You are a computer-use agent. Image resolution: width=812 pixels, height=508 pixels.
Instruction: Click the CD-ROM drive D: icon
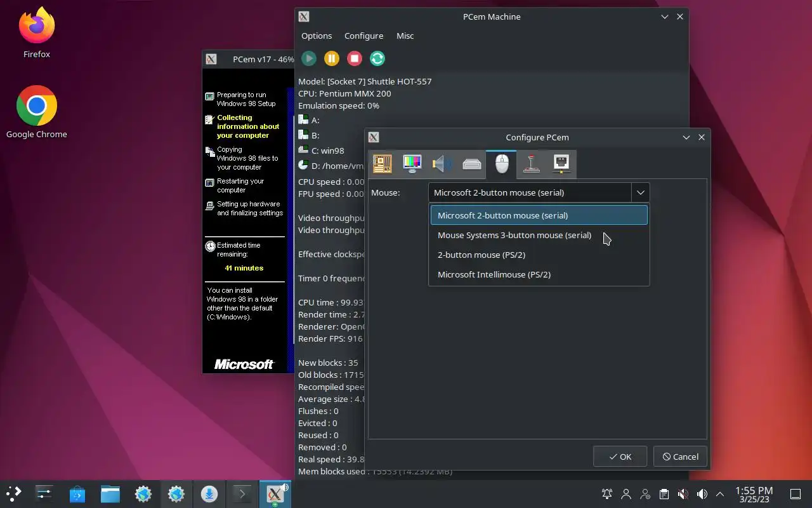303,165
